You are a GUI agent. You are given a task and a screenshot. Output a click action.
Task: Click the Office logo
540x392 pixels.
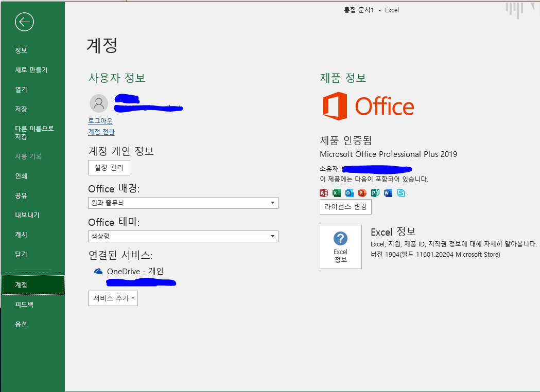click(x=368, y=106)
